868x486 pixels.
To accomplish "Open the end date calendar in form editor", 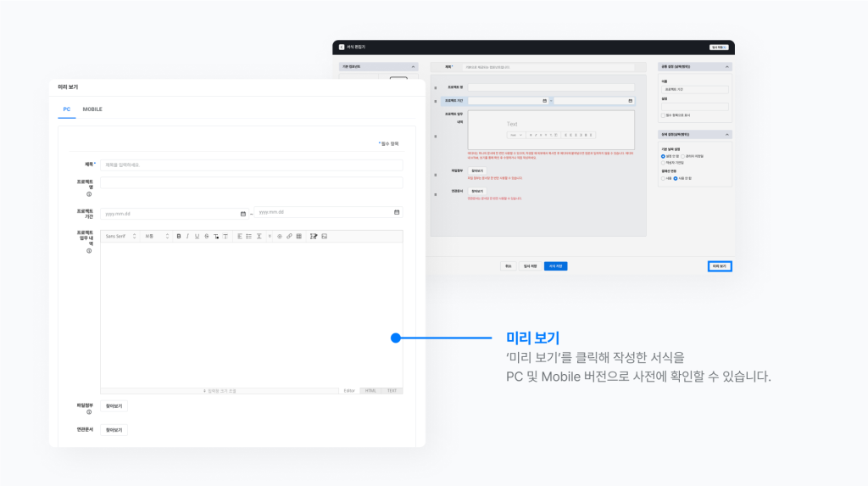I will (x=630, y=101).
